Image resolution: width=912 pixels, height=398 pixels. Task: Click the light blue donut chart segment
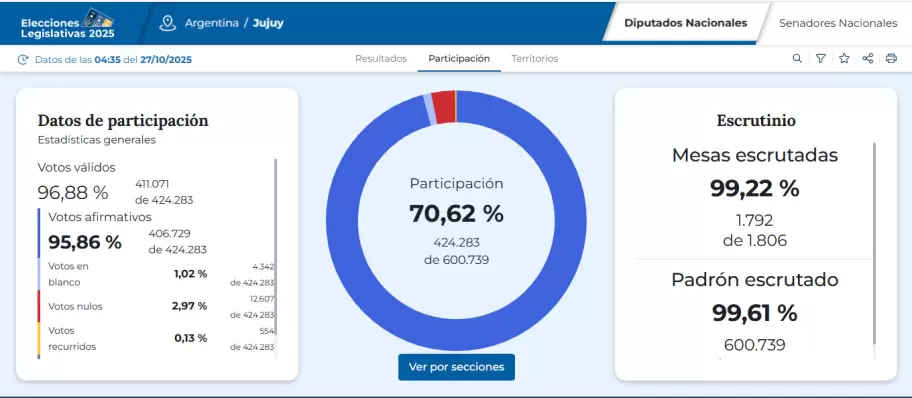[x=430, y=109]
